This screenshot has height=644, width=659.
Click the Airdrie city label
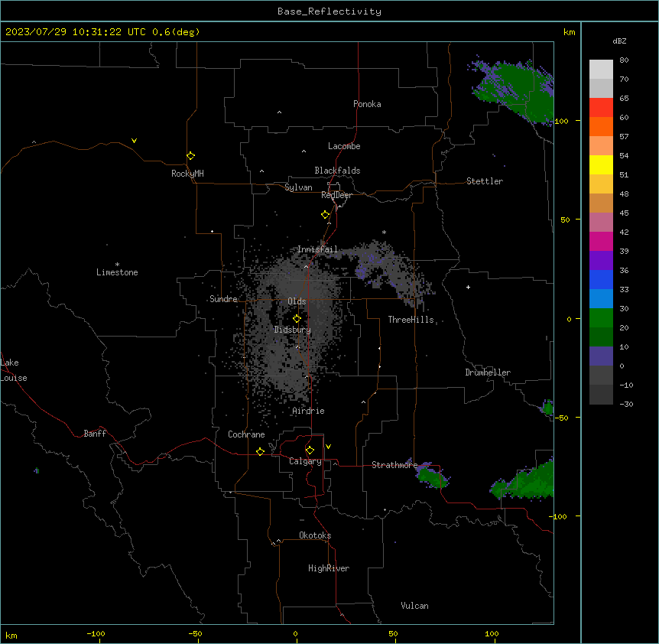pos(308,411)
